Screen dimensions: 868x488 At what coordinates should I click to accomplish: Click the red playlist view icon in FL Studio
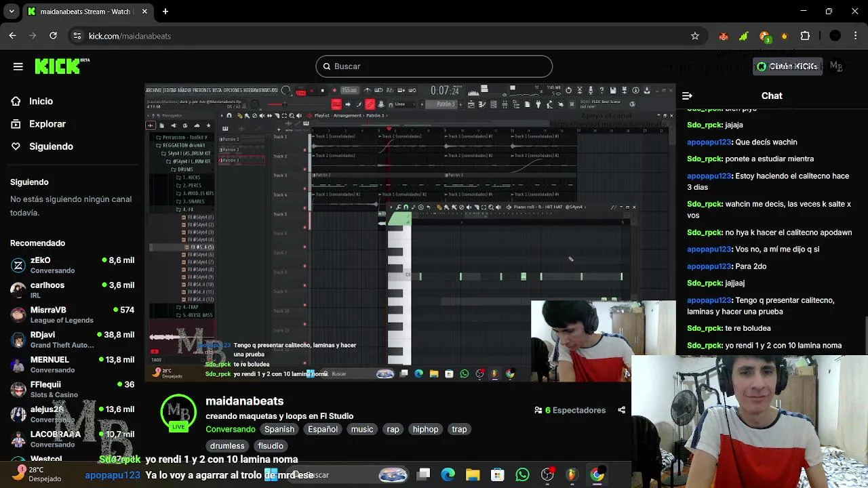336,104
